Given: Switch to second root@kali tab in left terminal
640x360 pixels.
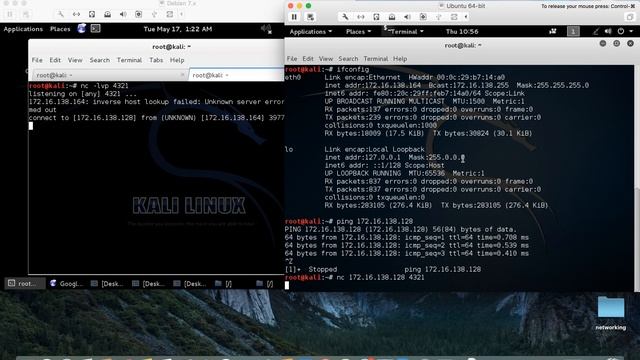Looking at the screenshot, I should (236, 75).
